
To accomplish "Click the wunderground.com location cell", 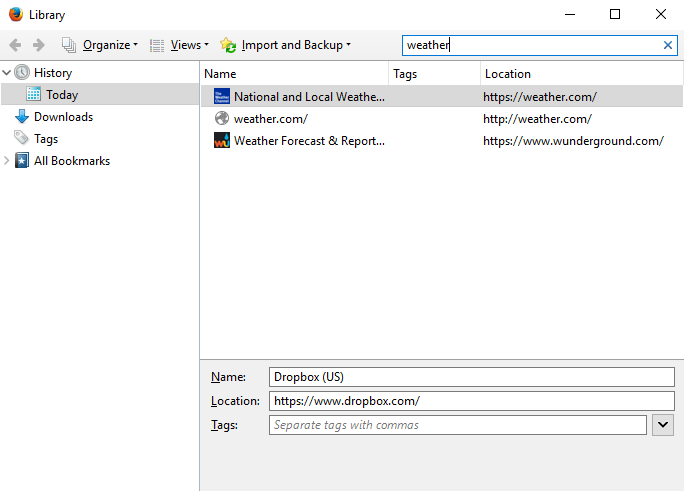I will [573, 141].
